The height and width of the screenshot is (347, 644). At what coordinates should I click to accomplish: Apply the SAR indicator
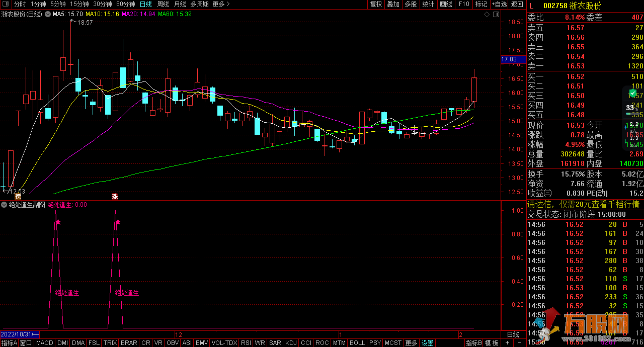275,343
